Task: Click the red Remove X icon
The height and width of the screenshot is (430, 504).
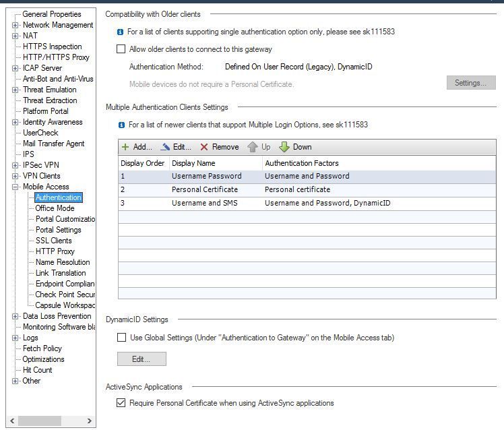Action: [x=204, y=147]
